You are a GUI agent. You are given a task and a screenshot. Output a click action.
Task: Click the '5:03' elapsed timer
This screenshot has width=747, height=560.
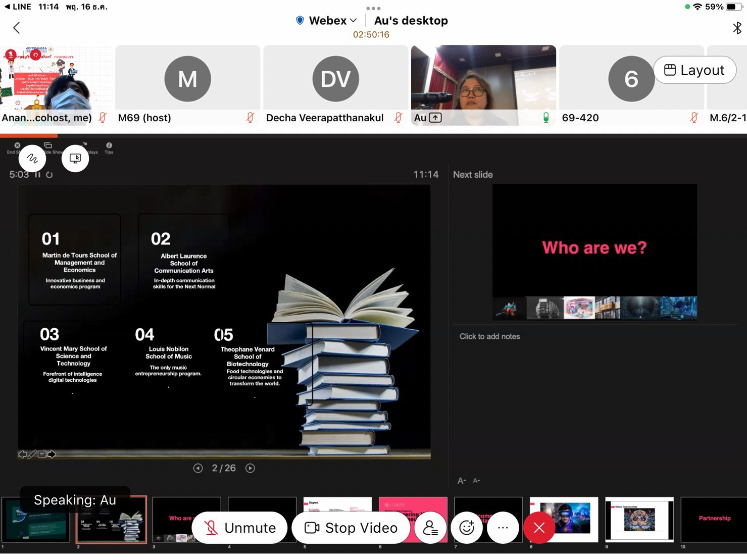tap(19, 175)
